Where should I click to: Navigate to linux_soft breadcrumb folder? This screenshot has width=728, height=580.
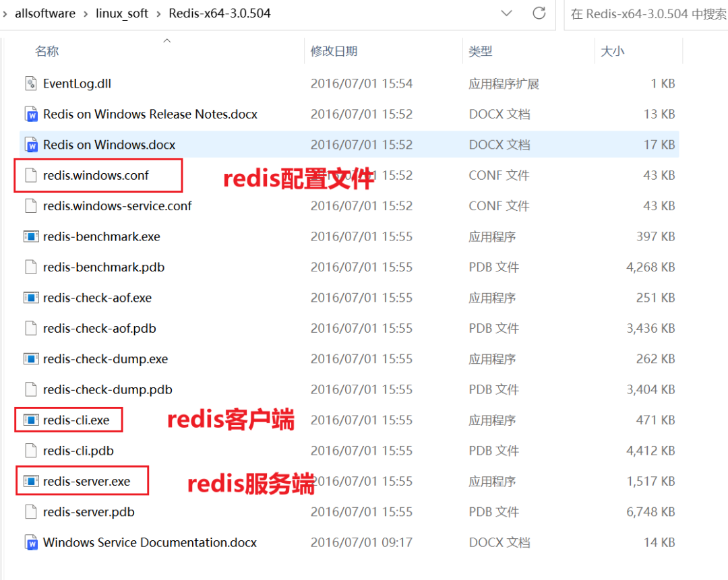point(121,13)
